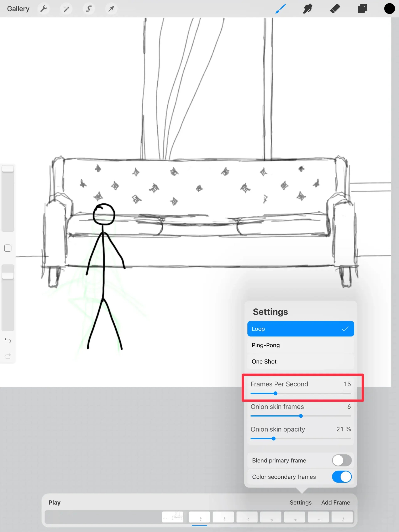
Task: Open the animation Settings panel
Action: 300,502
